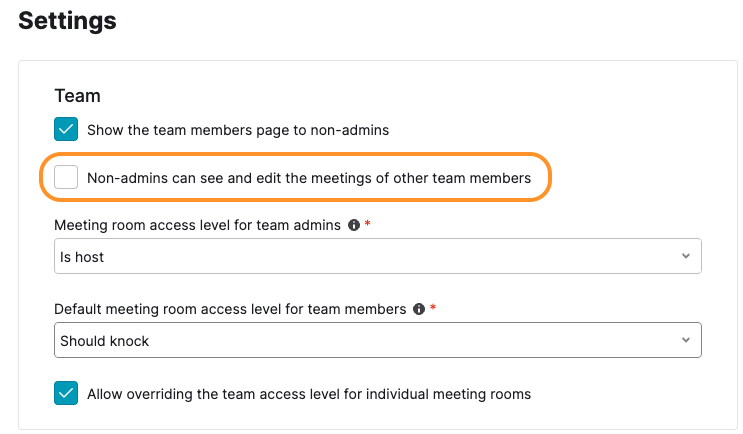Click the 'Should knock' selected value text
This screenshot has width=743, height=434.
pos(104,341)
